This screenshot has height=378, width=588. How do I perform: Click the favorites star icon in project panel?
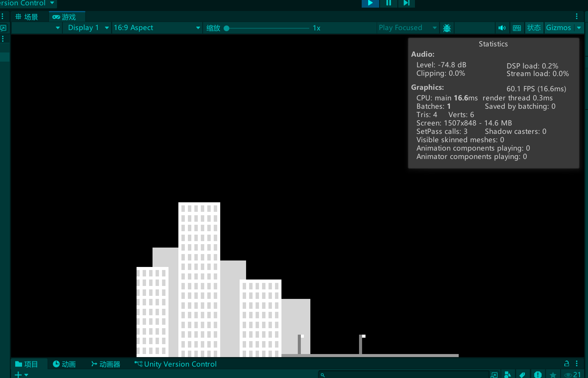553,375
